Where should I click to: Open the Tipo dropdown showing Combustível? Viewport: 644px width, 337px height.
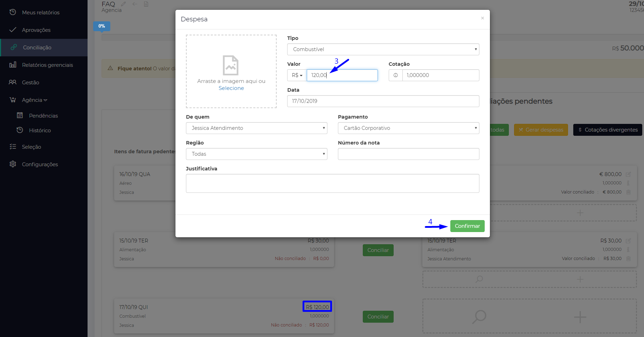pos(383,49)
